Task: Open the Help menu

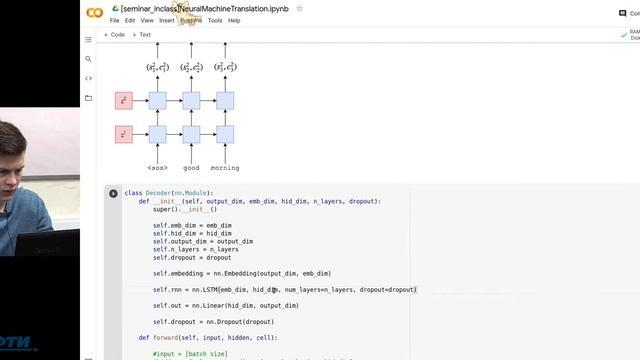Action: click(x=234, y=20)
